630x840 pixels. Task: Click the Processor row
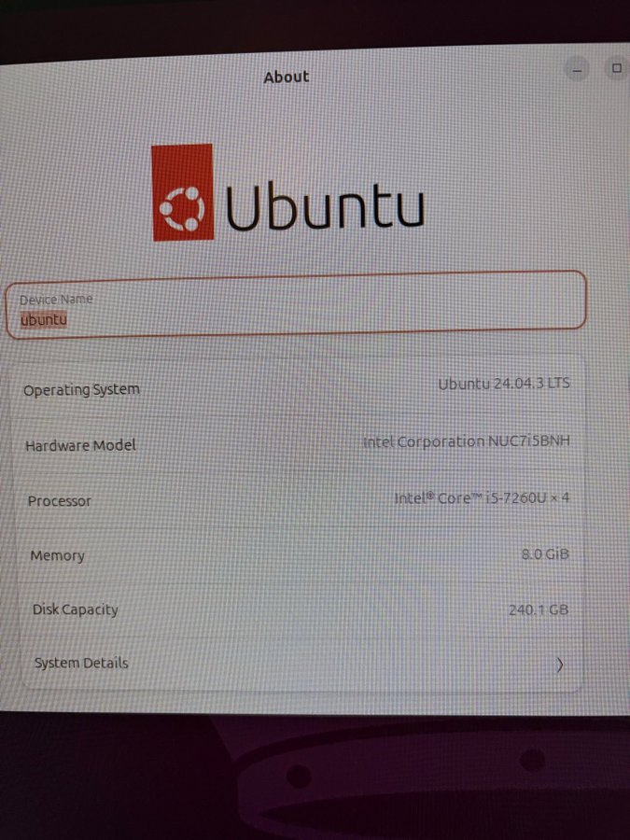tap(299, 500)
